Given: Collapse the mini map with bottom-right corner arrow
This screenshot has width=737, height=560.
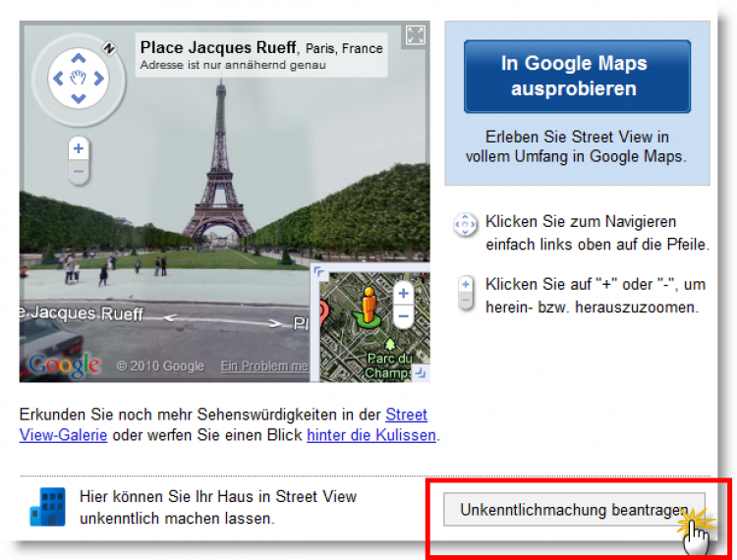Looking at the screenshot, I should pyautogui.click(x=421, y=372).
